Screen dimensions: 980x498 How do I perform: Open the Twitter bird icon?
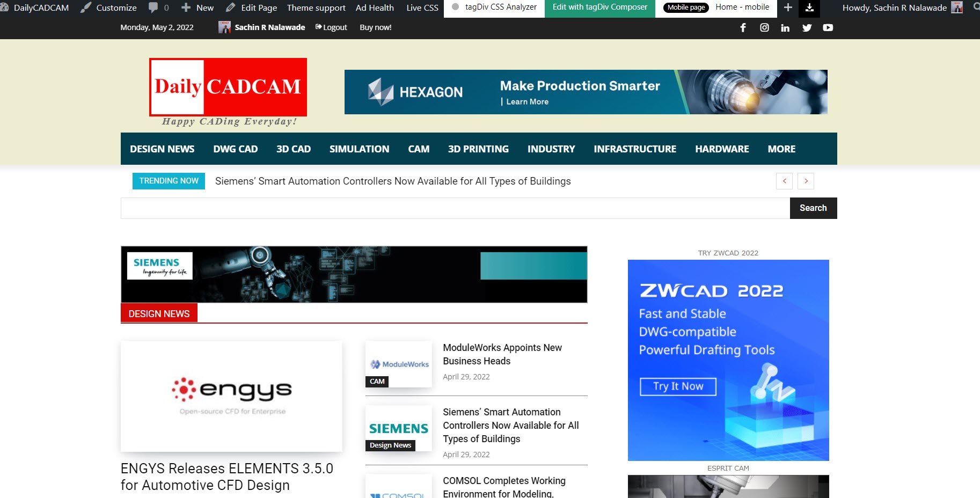(x=807, y=27)
